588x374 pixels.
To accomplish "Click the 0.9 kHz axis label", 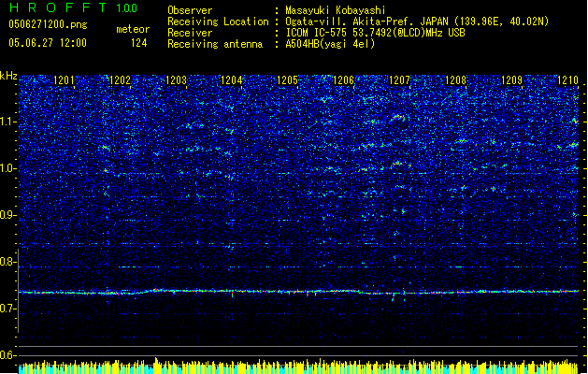I will [x=7, y=215].
